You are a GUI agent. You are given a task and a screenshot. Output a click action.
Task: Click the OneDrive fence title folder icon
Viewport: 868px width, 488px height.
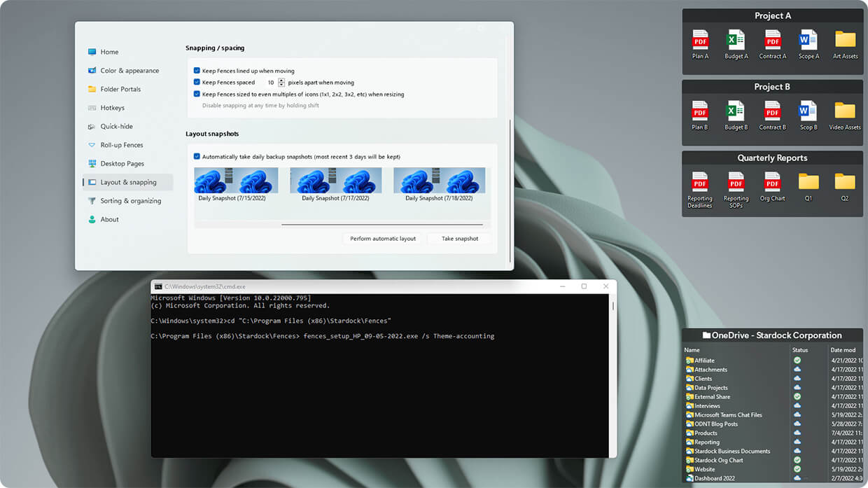click(x=706, y=335)
